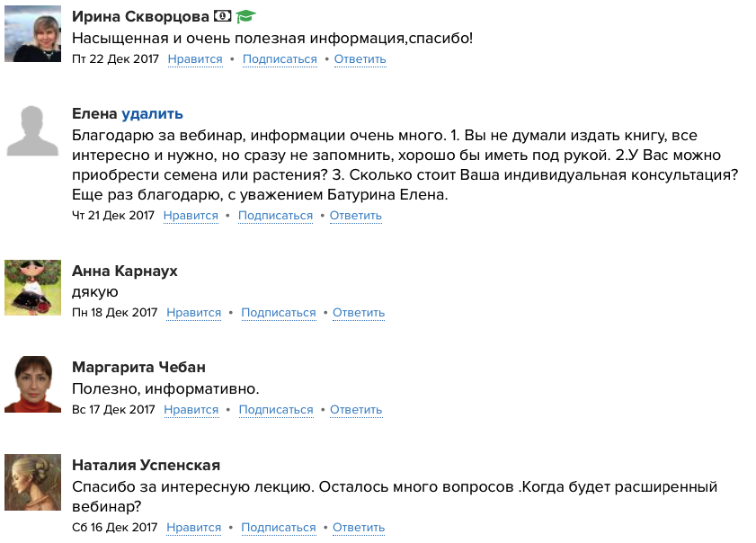Viewport: 756px width, 543px height.
Task: Click Маргарита Чебан's profile photo
Action: point(32,385)
